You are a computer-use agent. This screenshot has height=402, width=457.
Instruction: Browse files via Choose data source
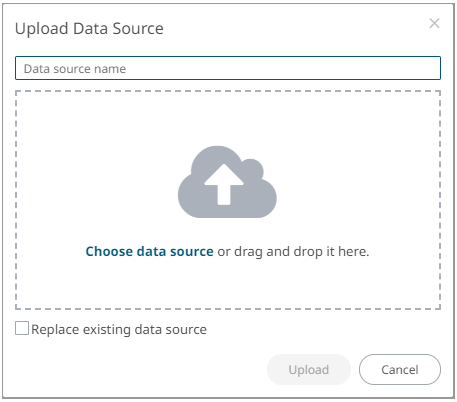tap(149, 251)
